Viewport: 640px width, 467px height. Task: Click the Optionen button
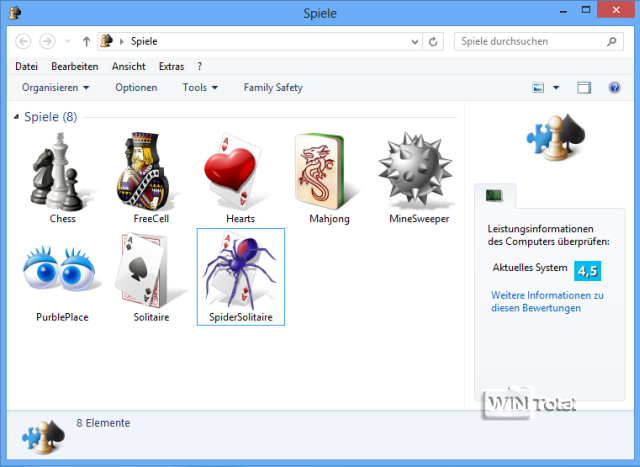tap(136, 87)
